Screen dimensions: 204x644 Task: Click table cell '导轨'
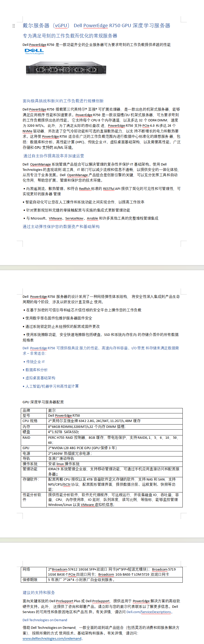tap(34, 459)
